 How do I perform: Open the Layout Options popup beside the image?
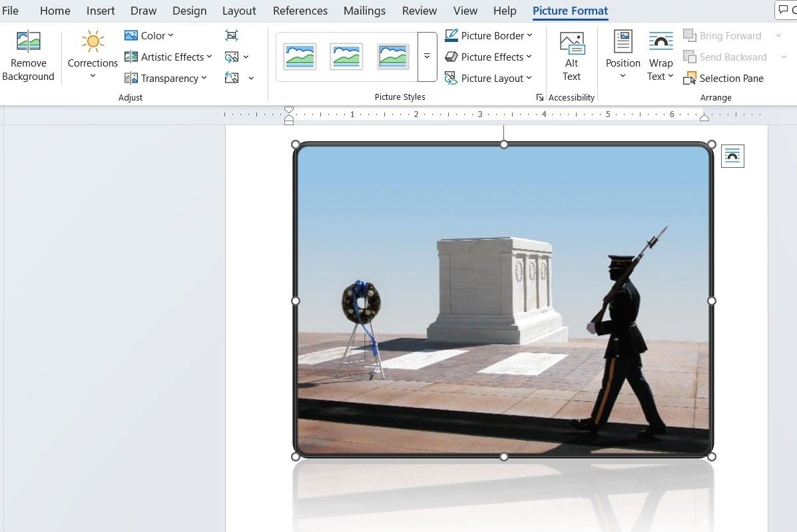732,156
